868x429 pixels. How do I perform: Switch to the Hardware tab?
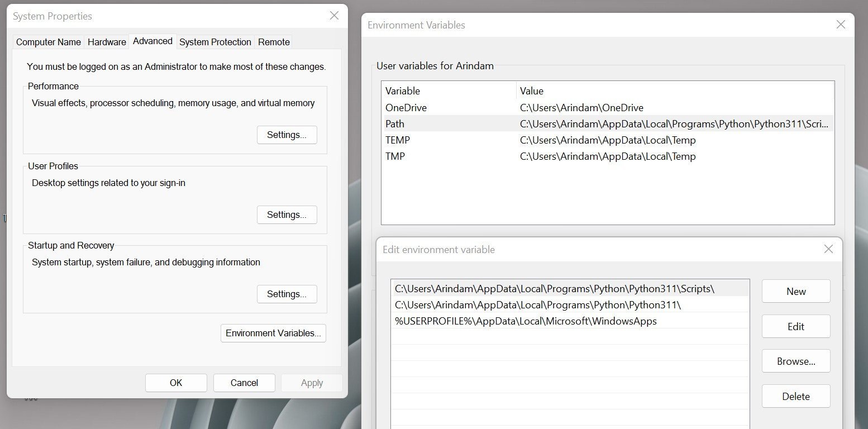[x=107, y=41]
